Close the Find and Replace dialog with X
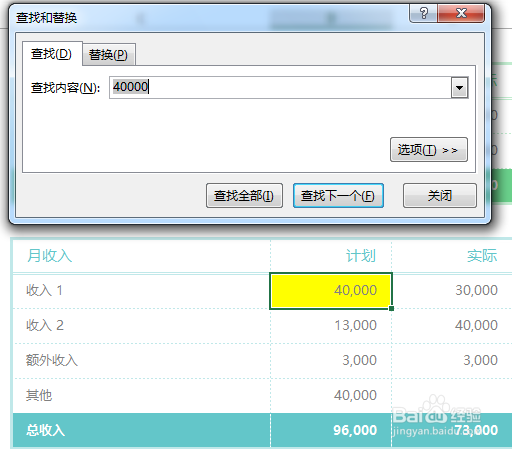The height and width of the screenshot is (449, 512). (x=461, y=13)
